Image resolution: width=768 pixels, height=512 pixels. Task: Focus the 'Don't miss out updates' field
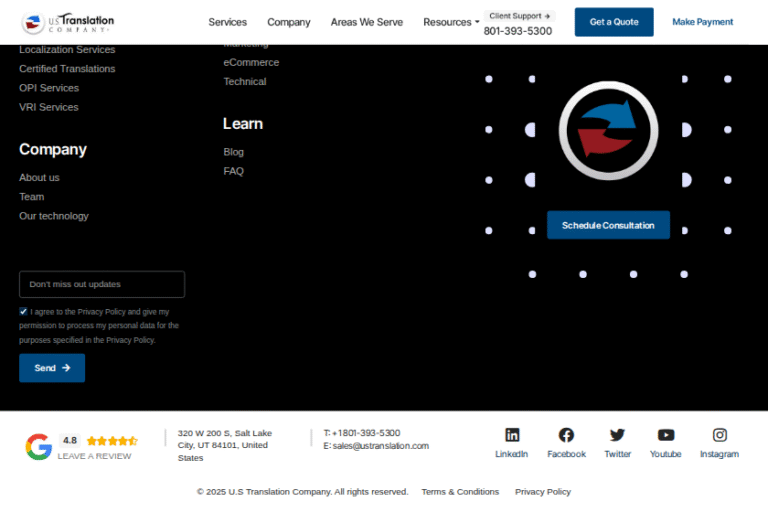pyautogui.click(x=102, y=284)
